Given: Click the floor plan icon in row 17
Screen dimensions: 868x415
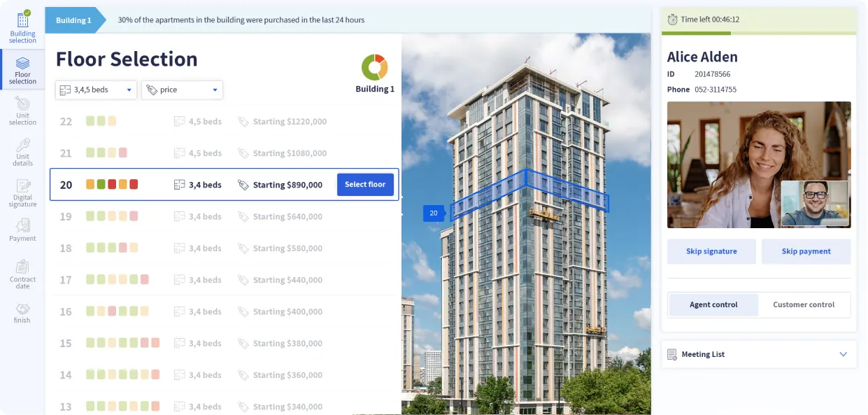Looking at the screenshot, I should tap(179, 280).
